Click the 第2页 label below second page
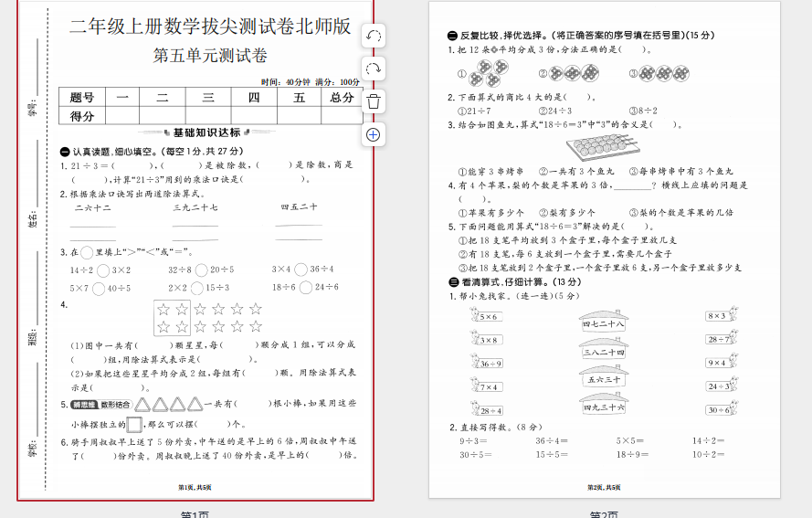 pyautogui.click(x=604, y=513)
